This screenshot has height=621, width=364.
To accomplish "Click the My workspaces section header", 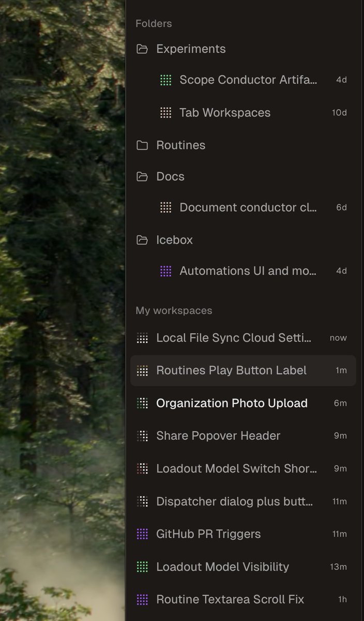I will coord(174,310).
